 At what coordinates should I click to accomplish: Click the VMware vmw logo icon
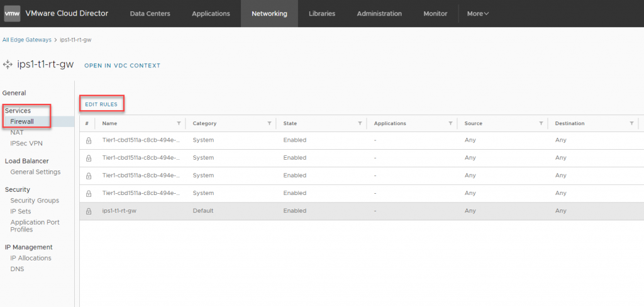click(x=12, y=13)
